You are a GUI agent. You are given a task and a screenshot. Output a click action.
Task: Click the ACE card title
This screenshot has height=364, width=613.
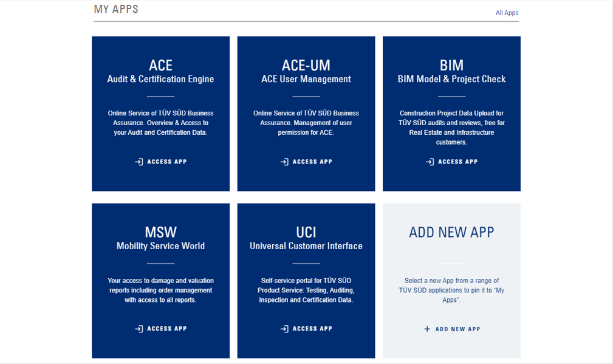tap(160, 65)
